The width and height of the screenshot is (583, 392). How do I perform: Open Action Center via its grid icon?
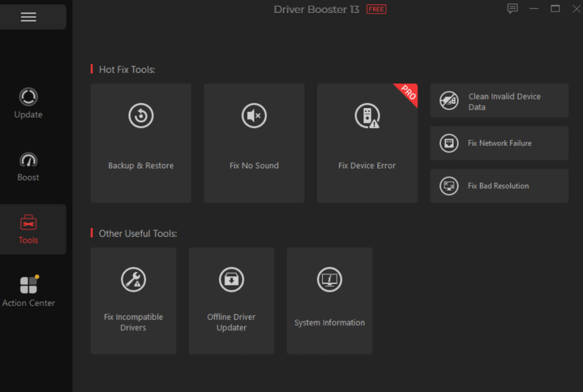29,284
